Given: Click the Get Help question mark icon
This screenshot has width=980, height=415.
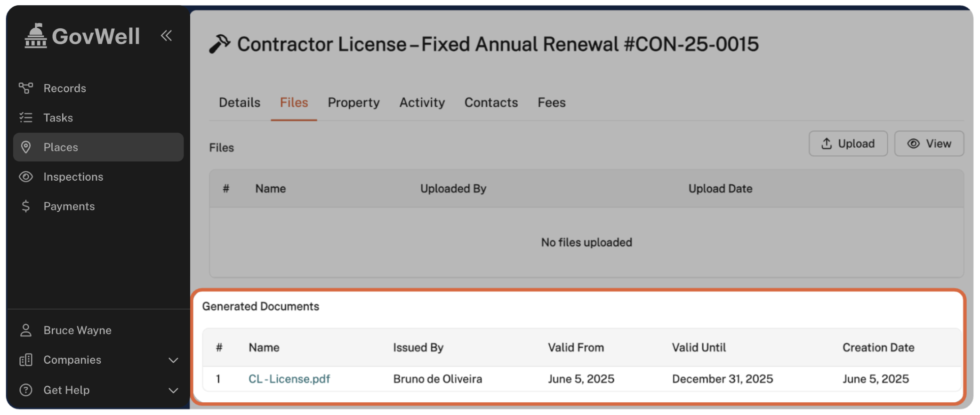Looking at the screenshot, I should 26,390.
